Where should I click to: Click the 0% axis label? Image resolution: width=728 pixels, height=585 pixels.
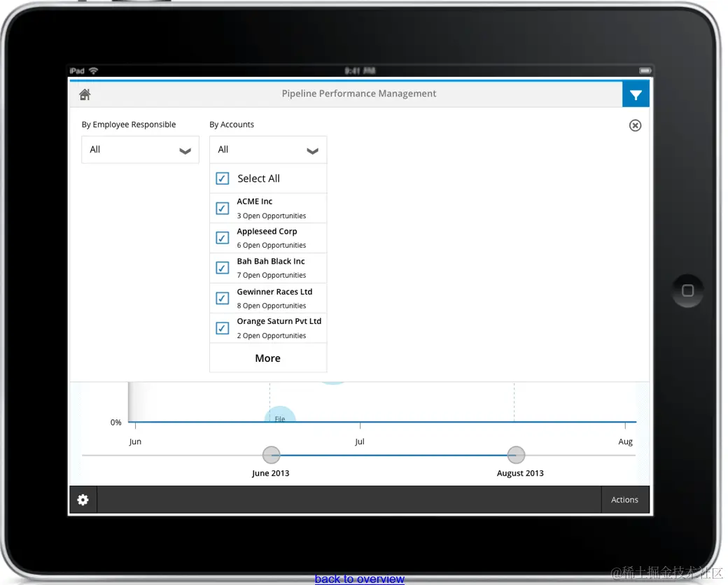115,422
